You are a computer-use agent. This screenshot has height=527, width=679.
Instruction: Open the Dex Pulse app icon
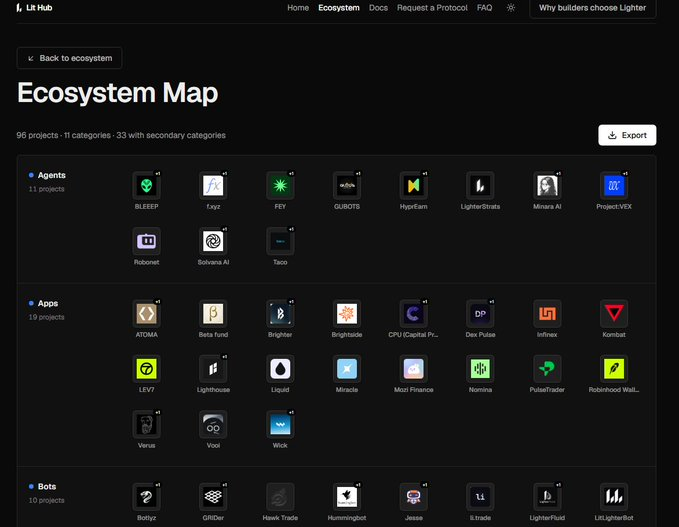(x=480, y=314)
